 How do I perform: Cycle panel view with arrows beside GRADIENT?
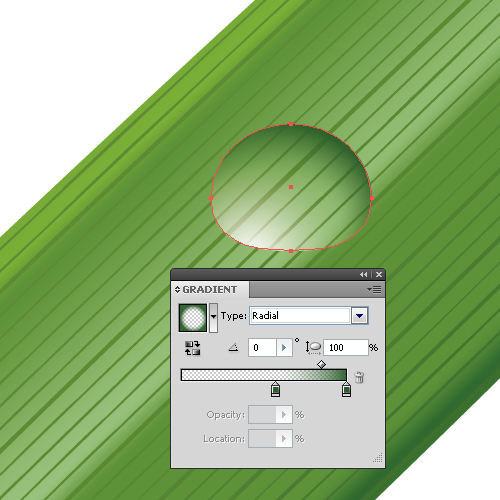177,289
